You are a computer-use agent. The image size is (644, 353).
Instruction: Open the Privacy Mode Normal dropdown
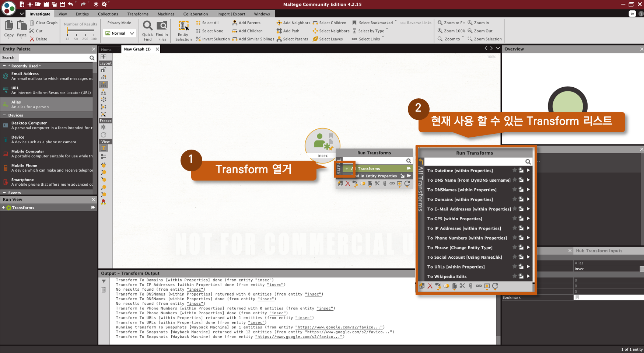point(120,33)
